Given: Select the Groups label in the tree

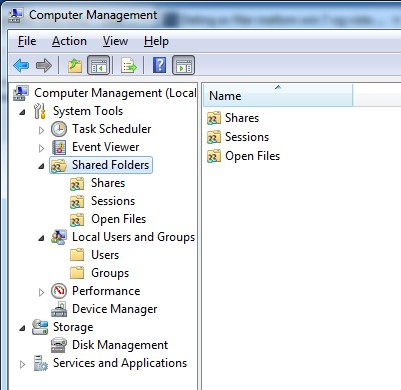Looking at the screenshot, I should (110, 273).
